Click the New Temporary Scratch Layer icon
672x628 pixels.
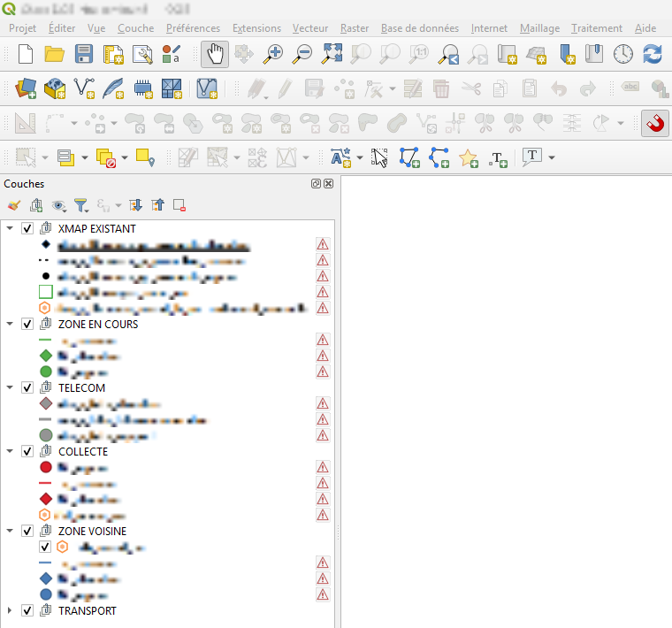click(x=142, y=88)
